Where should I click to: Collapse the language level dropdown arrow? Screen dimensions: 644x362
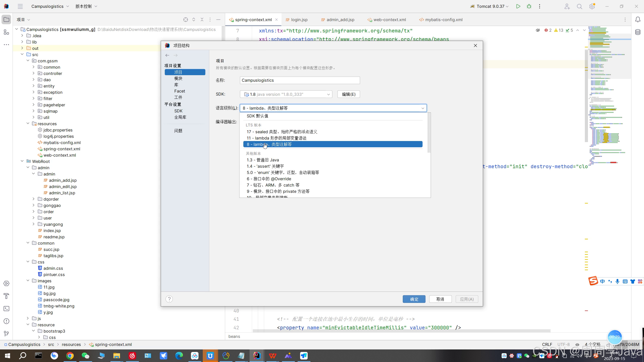click(423, 108)
